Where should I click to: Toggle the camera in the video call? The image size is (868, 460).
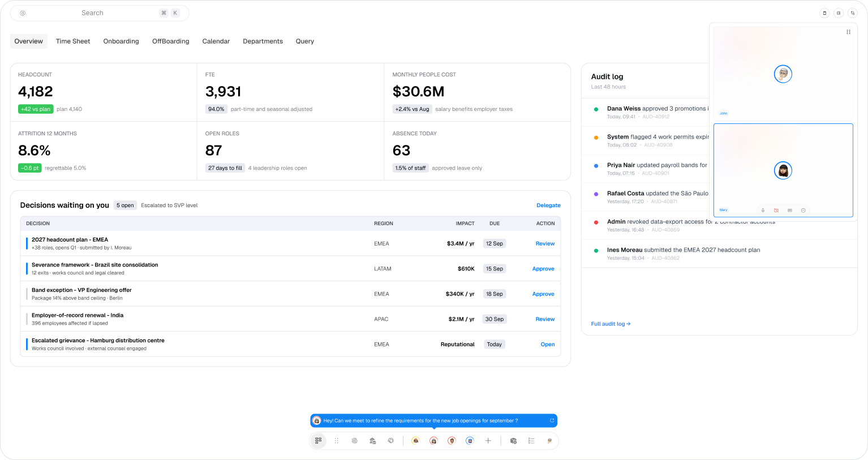(776, 210)
